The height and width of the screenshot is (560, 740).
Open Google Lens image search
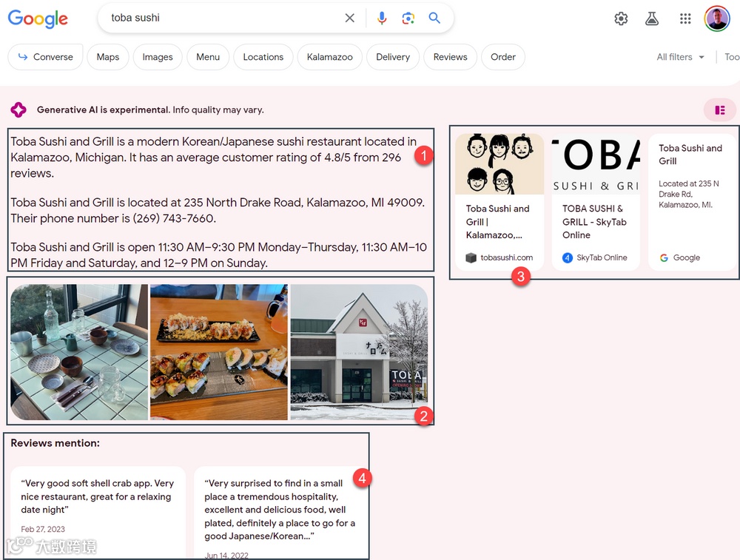408,18
